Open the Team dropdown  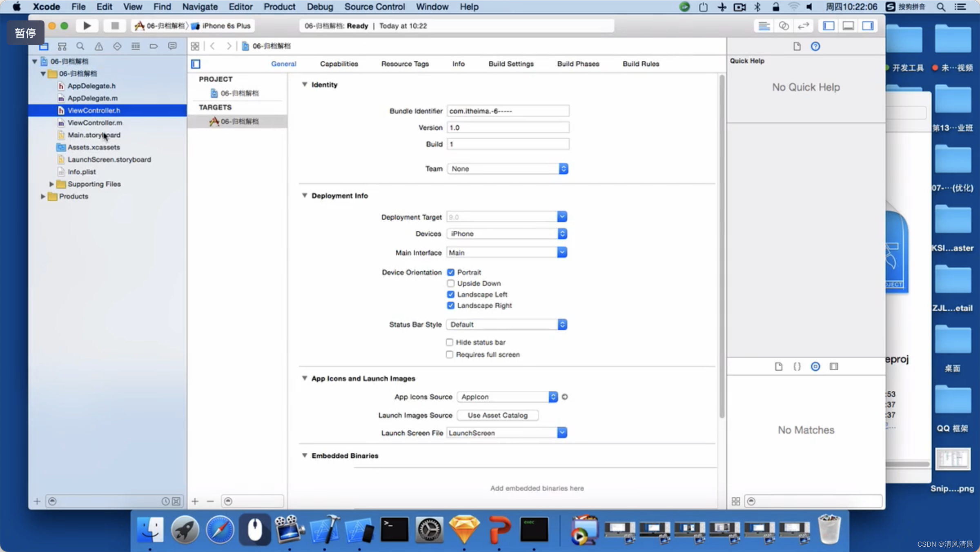pyautogui.click(x=508, y=169)
